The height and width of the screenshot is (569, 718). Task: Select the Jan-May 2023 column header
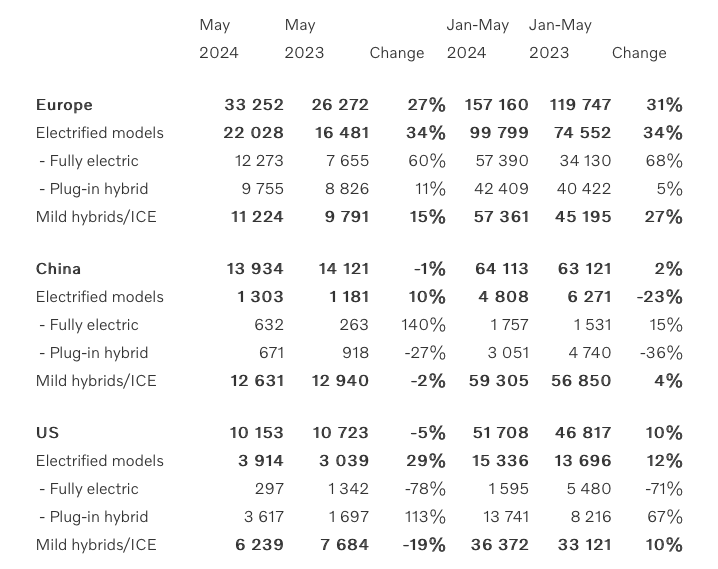(560, 39)
